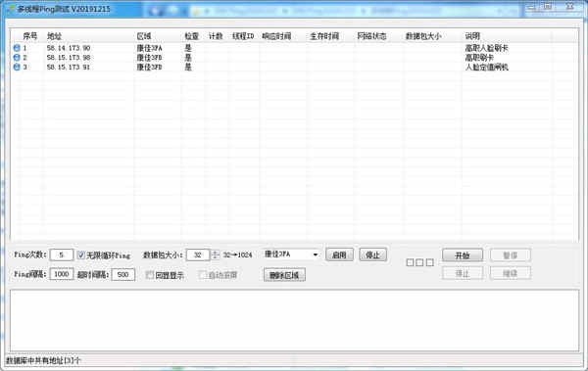
Task: Open the 康佳3FA area dropdown
Action: tap(291, 255)
